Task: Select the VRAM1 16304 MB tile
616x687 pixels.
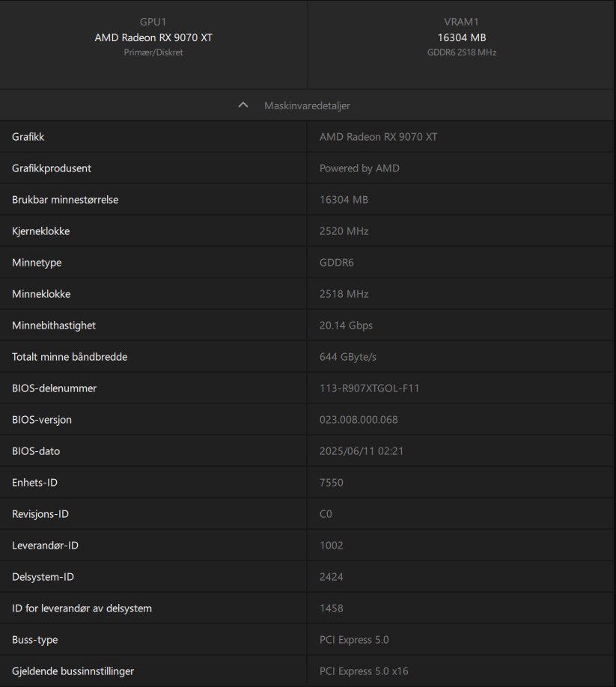Action: 462,37
